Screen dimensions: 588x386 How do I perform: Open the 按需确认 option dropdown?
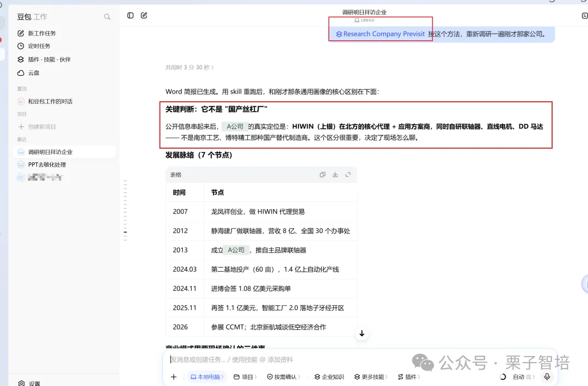click(284, 377)
